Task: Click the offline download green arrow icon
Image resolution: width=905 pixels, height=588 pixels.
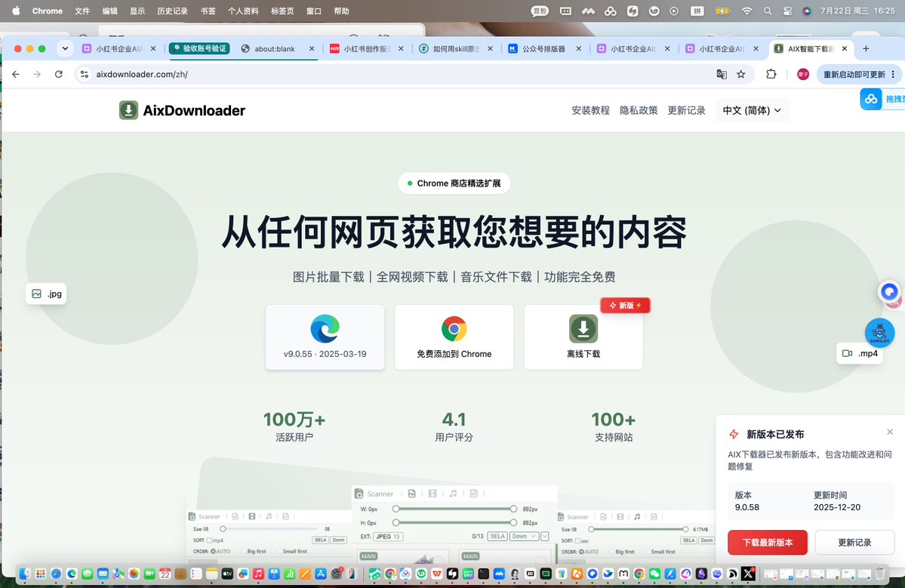Action: click(x=583, y=329)
